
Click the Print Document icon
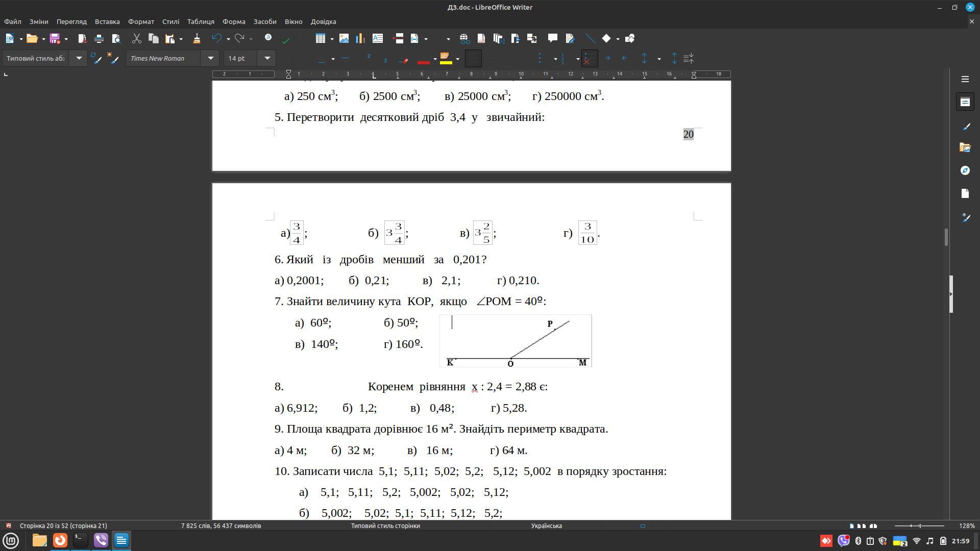tap(99, 38)
